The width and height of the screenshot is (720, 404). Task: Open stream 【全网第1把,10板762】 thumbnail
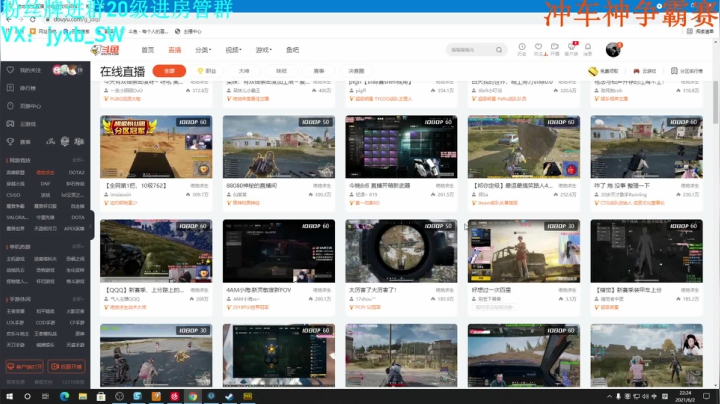(x=156, y=146)
